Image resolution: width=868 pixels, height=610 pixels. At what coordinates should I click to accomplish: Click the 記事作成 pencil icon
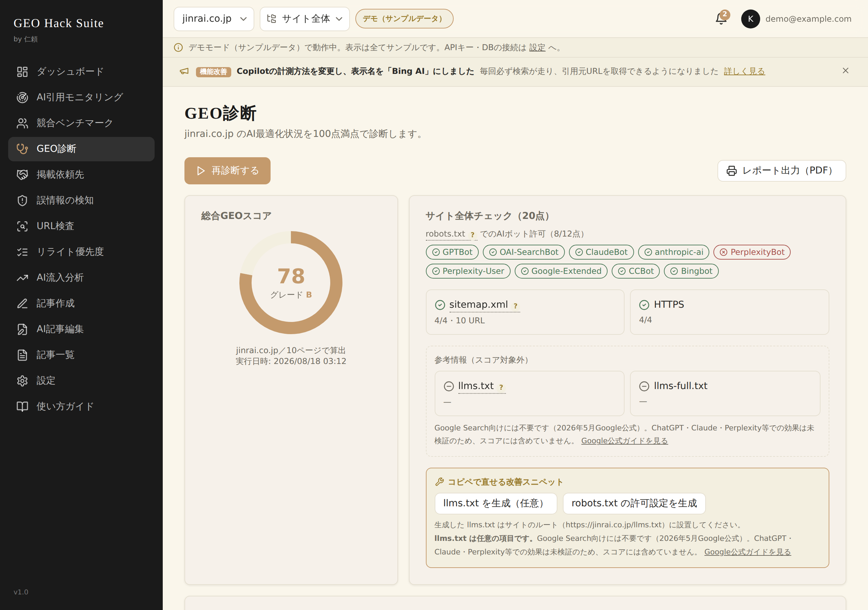point(22,304)
